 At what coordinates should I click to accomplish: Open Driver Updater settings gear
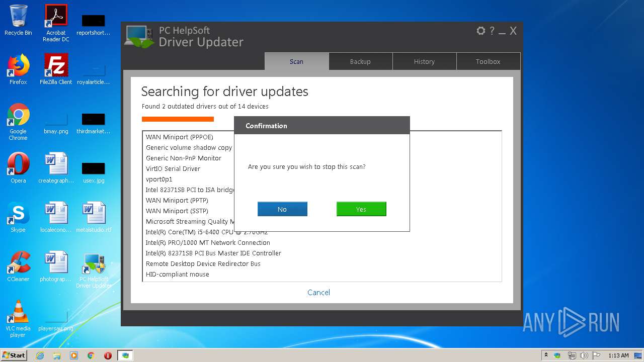pos(481,31)
